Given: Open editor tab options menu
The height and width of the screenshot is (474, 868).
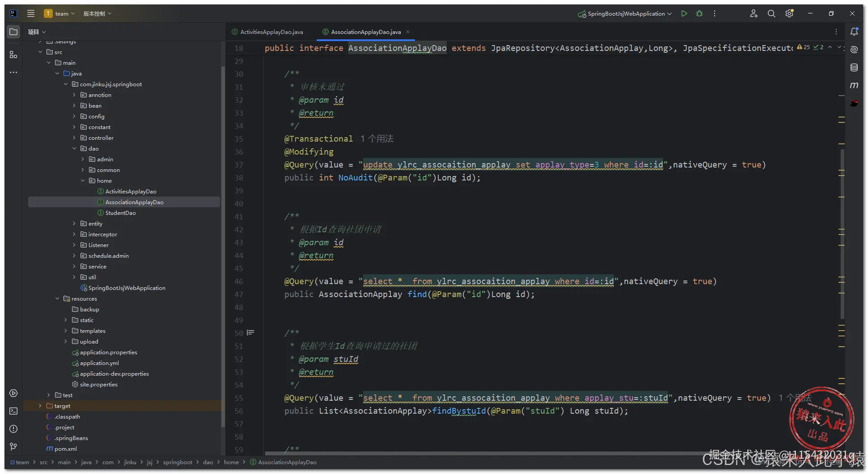Looking at the screenshot, I should [836, 32].
